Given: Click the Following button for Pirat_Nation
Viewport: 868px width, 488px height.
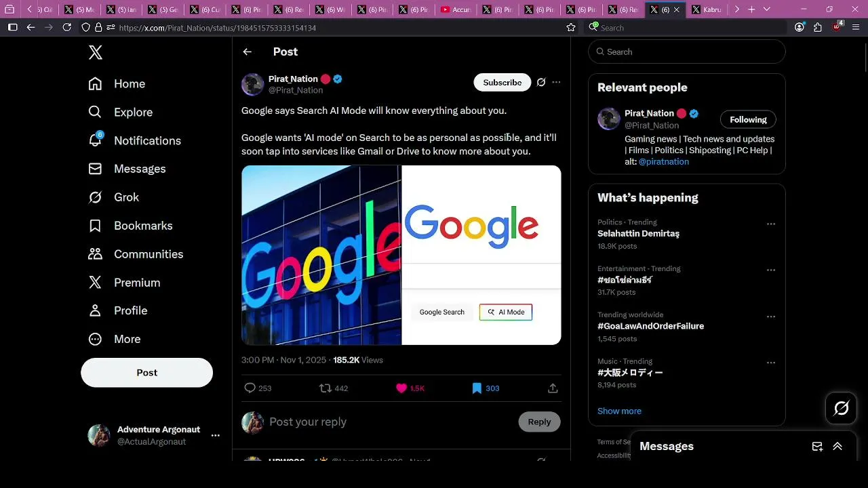Looking at the screenshot, I should click(748, 120).
